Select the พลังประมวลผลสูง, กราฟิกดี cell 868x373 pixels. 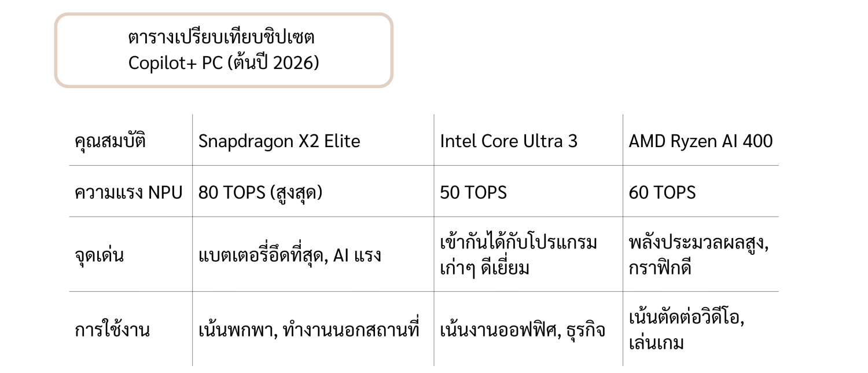(698, 255)
